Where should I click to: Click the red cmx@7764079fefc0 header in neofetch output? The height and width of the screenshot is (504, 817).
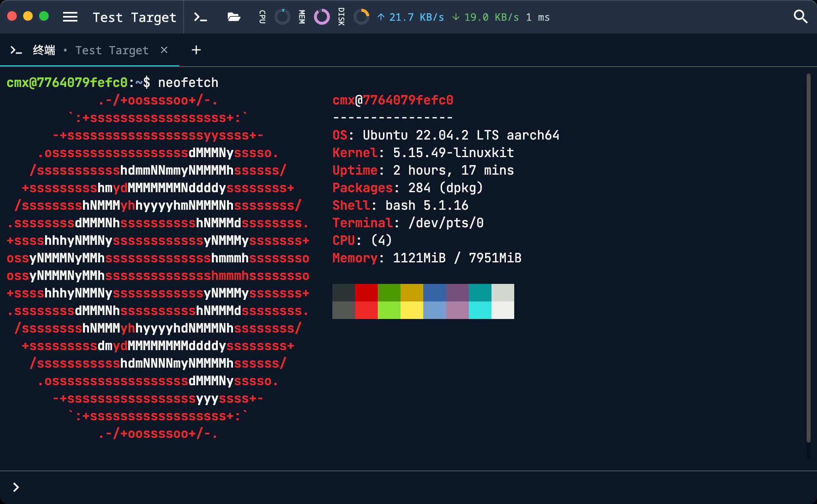393,100
